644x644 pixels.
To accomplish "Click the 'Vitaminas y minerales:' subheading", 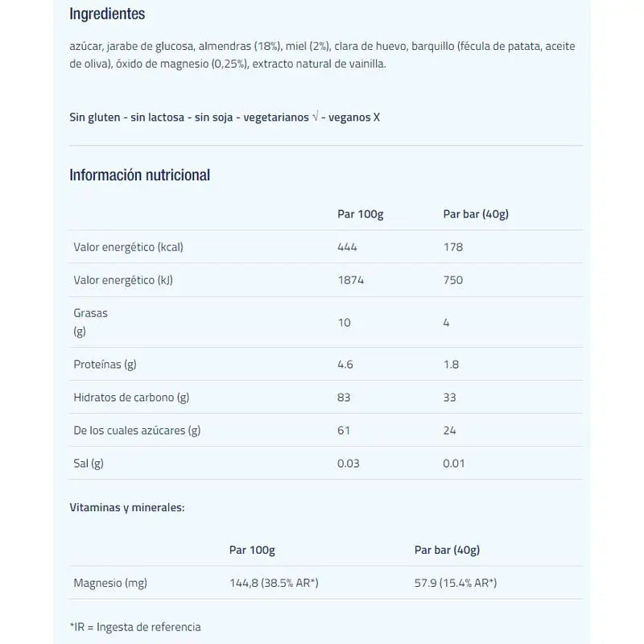I will pyautogui.click(x=127, y=508).
